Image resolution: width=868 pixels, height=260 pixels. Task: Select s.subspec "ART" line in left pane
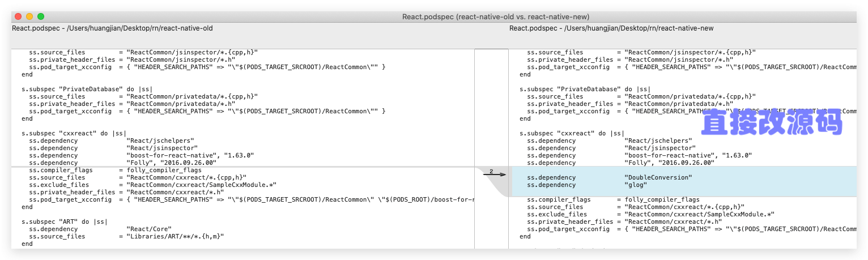click(x=64, y=221)
